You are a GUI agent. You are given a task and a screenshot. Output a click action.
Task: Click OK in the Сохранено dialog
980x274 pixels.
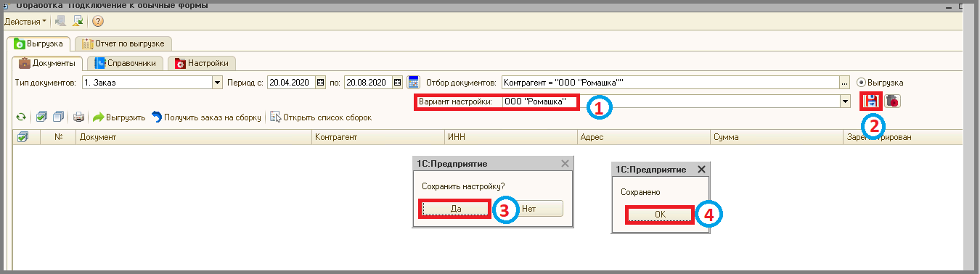pos(660,215)
